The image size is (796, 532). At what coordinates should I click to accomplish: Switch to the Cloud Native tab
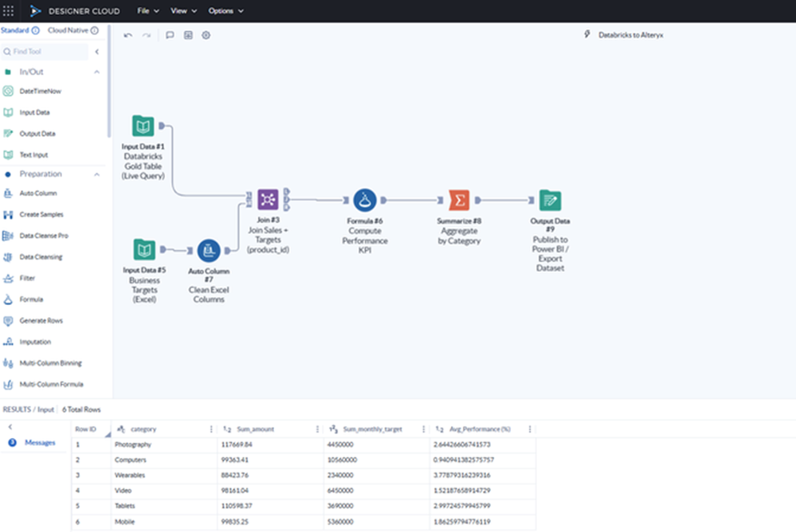click(x=68, y=30)
